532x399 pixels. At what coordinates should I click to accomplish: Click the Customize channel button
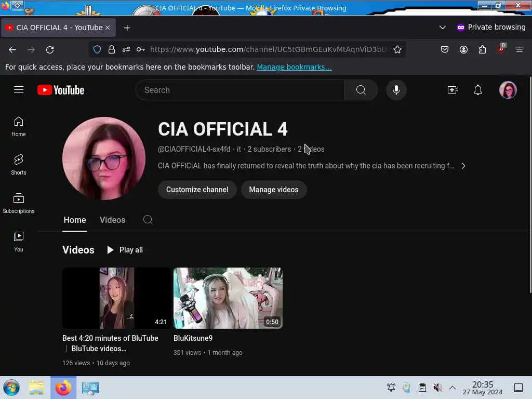click(197, 190)
